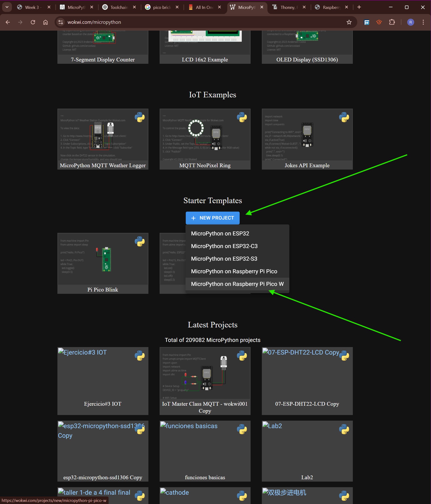Open the OLED Display (SSD1306) example
The image size is (431, 504).
[x=307, y=47]
